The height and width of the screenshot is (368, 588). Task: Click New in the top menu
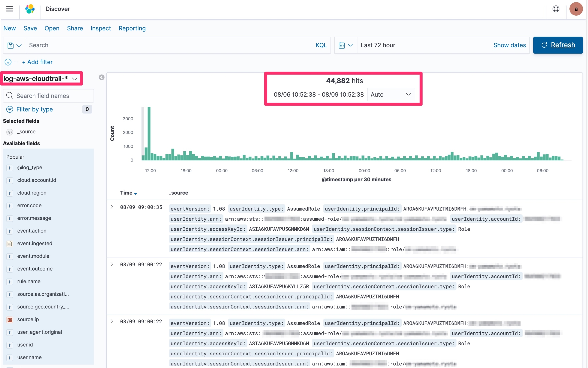pyautogui.click(x=9, y=28)
